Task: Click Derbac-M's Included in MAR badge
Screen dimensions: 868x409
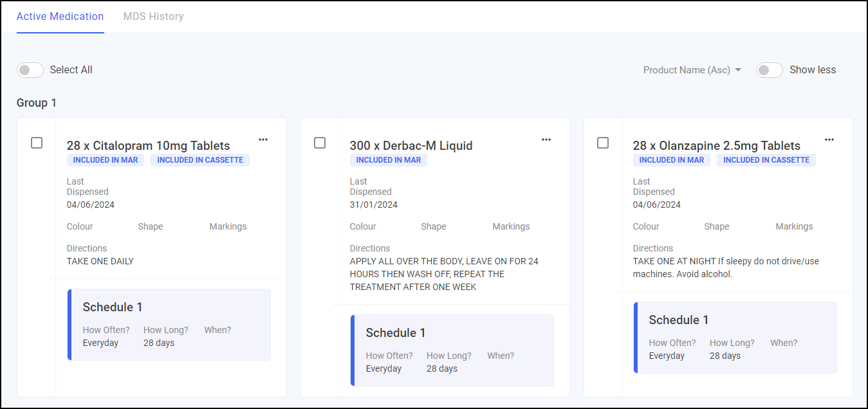Action: (x=389, y=160)
